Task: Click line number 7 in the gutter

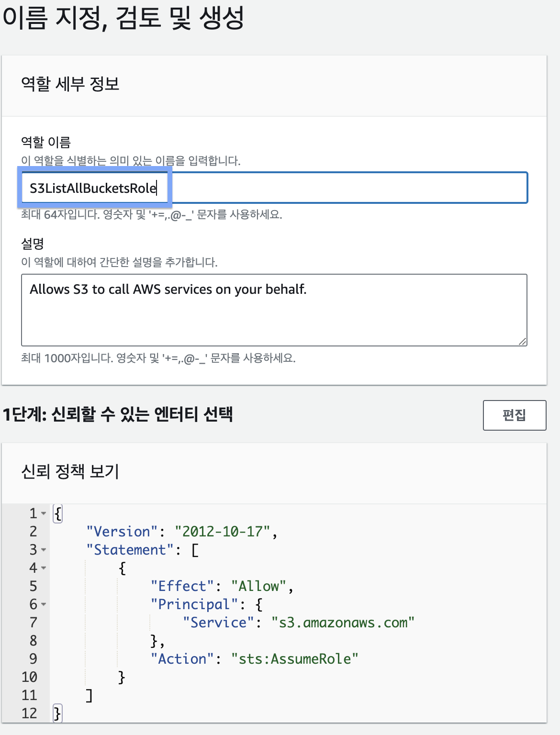Action: [33, 623]
